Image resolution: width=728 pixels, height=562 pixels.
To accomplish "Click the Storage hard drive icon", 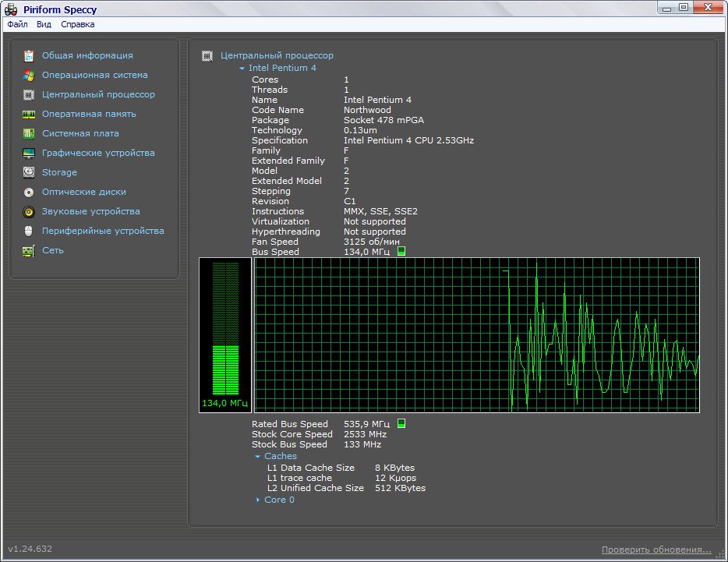I will click(x=29, y=172).
